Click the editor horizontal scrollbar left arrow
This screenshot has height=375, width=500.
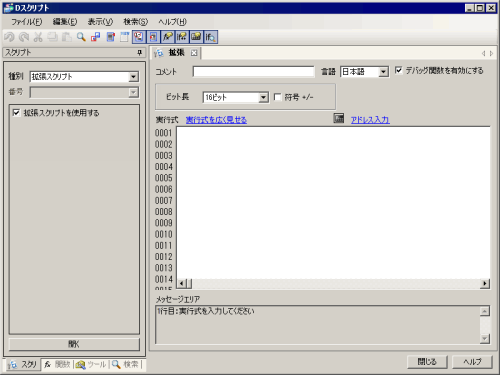click(181, 284)
